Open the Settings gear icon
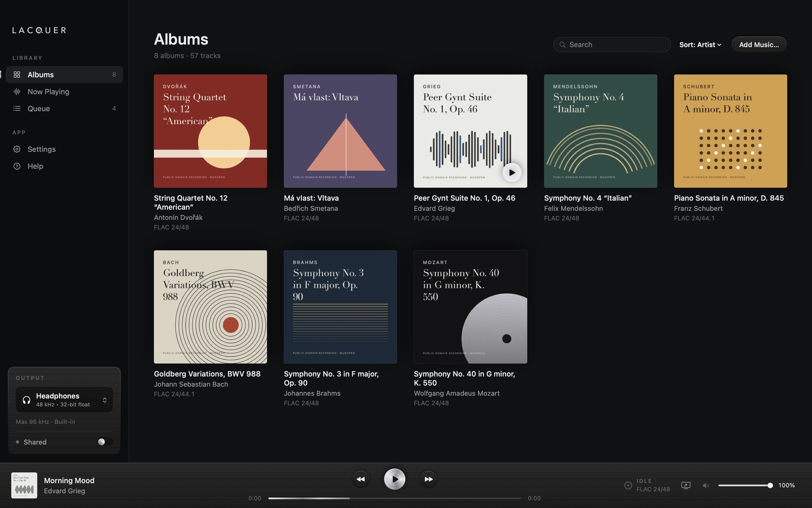Viewport: 812px width, 508px height. [17, 149]
